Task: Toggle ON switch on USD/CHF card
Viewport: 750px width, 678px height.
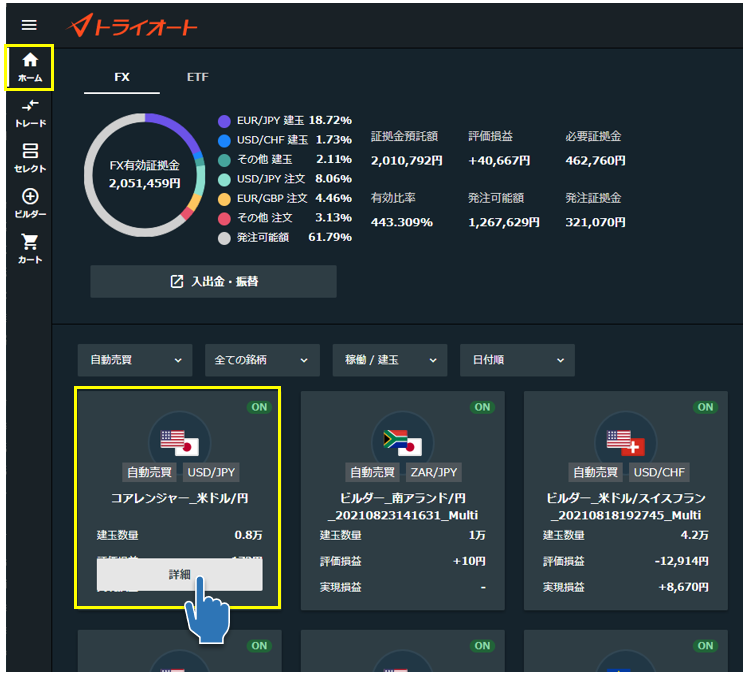Action: 705,407
